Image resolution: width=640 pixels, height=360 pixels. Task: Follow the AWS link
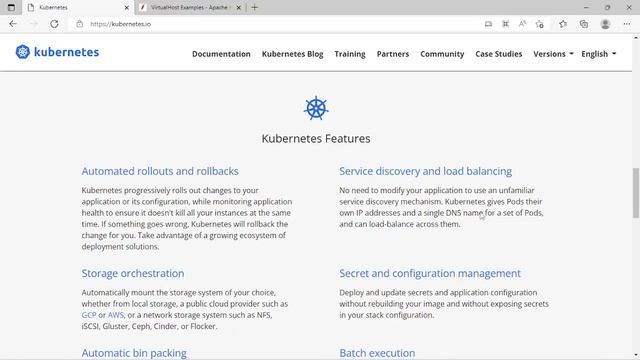[116, 315]
